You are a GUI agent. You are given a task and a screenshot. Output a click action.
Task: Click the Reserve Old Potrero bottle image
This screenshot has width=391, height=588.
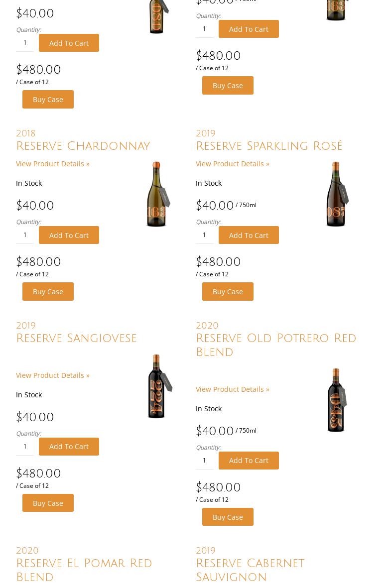tap(336, 400)
